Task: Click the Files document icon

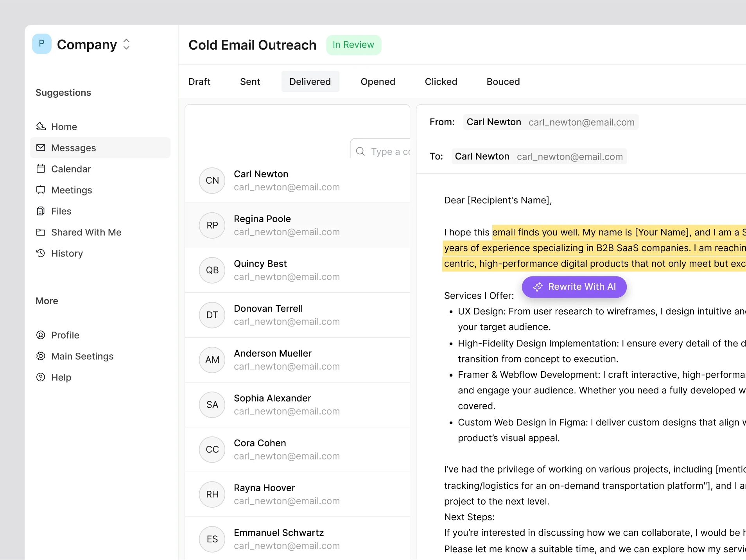Action: click(x=41, y=211)
